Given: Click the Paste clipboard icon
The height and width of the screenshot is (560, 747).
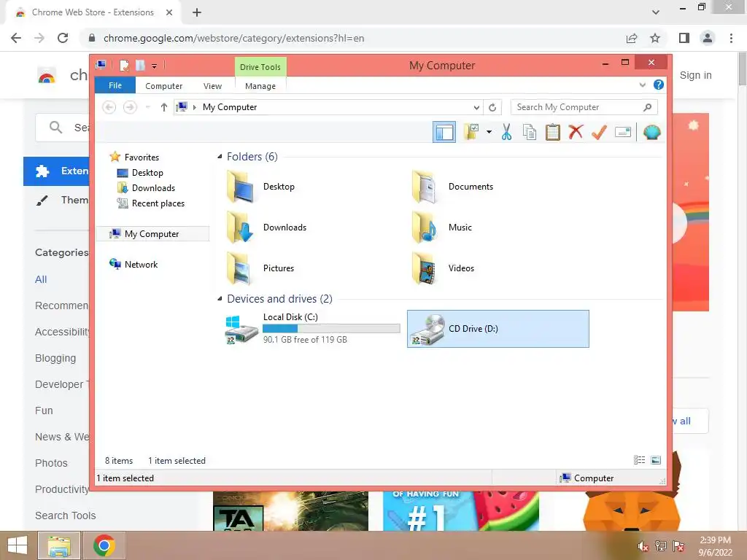Looking at the screenshot, I should [x=553, y=132].
